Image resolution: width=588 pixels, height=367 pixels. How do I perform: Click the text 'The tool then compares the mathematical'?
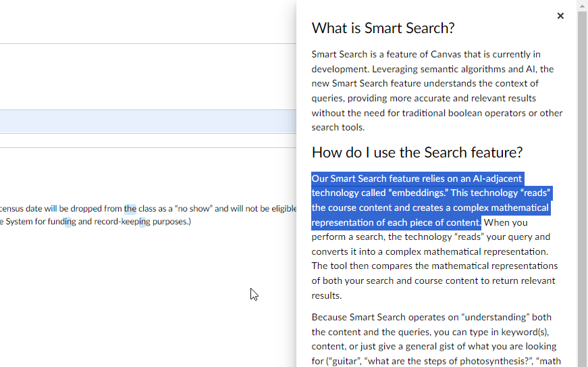coord(401,266)
